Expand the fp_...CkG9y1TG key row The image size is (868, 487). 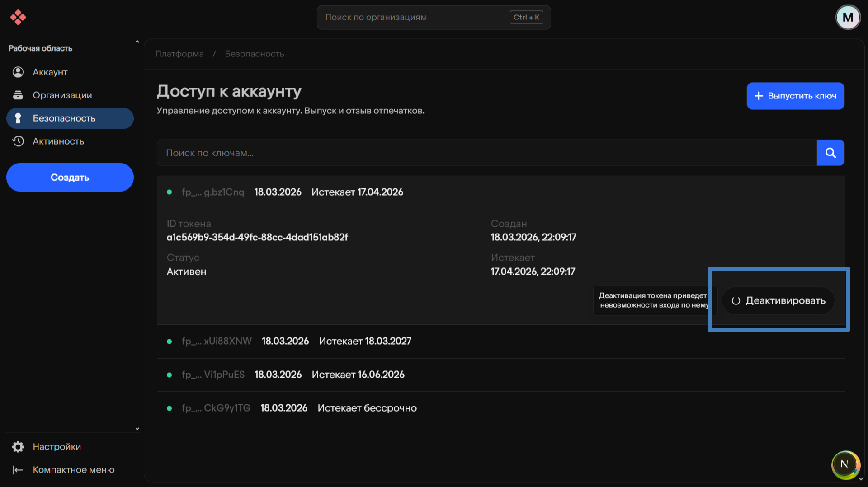coord(292,408)
